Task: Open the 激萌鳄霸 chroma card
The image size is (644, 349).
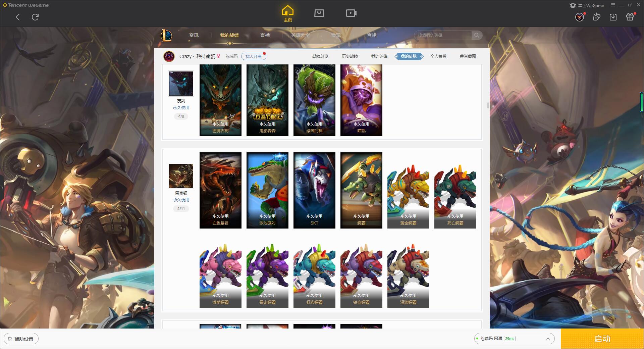Action: pos(220,276)
